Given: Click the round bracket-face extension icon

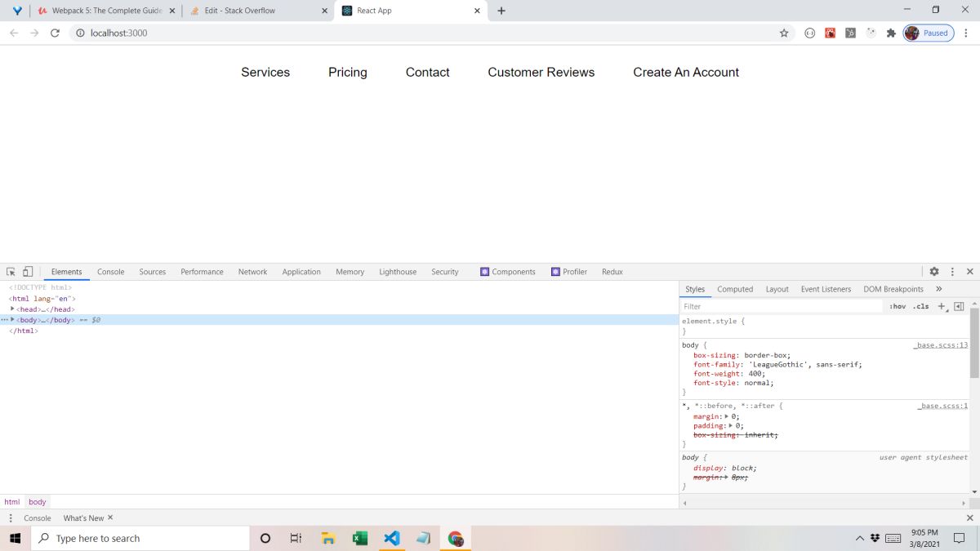Looking at the screenshot, I should (809, 33).
